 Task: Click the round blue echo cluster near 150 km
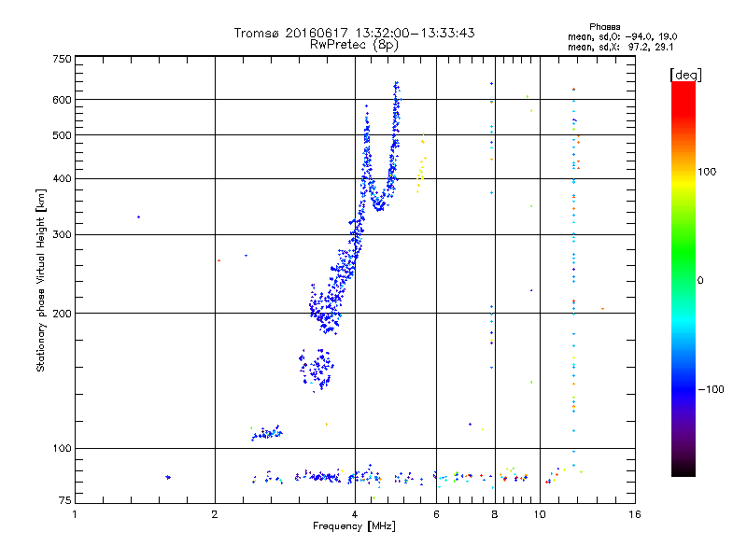317,371
